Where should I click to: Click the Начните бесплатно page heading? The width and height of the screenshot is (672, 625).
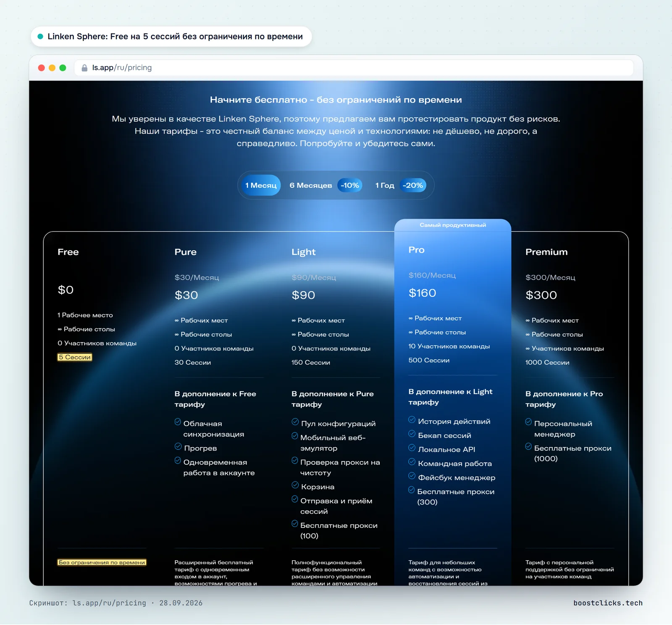click(x=336, y=100)
